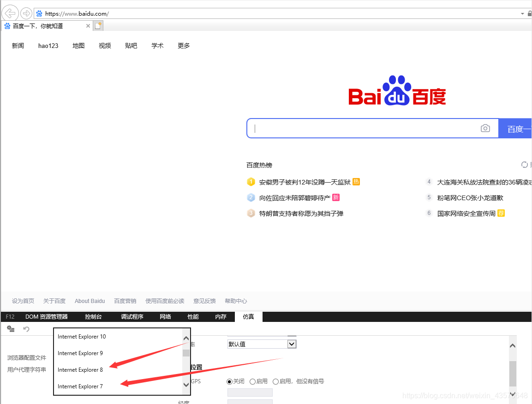
Task: Click the browser Back arrow button
Action: pyautogui.click(x=10, y=13)
